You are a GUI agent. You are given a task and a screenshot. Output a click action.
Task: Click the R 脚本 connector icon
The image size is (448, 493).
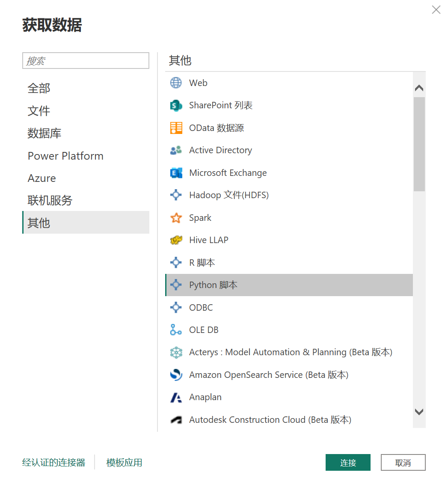coord(176,262)
